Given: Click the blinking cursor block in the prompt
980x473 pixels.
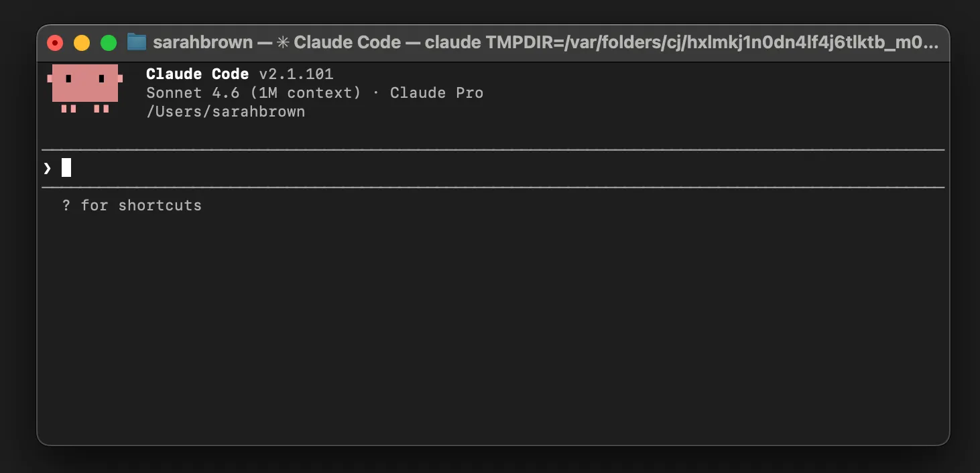Looking at the screenshot, I should pos(65,167).
